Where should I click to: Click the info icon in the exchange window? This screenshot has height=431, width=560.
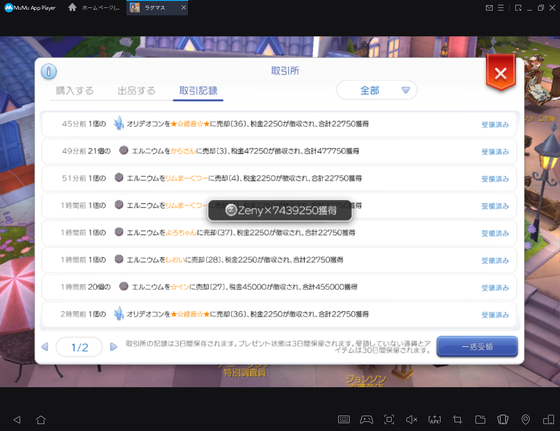point(49,71)
